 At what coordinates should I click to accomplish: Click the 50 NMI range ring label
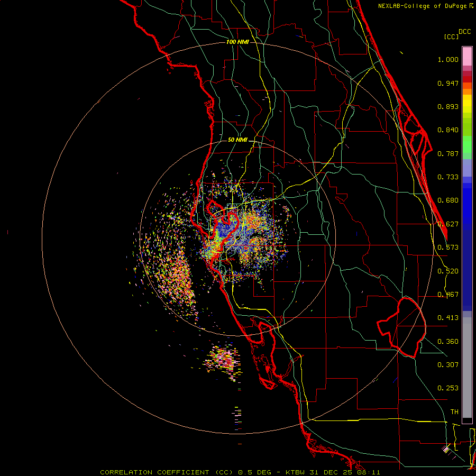[x=237, y=140]
